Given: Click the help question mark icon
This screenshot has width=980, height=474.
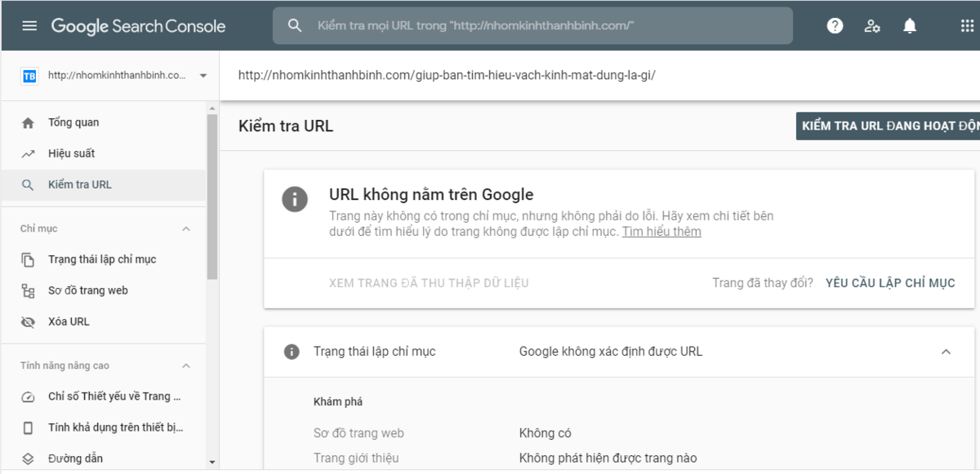Looking at the screenshot, I should pyautogui.click(x=835, y=26).
